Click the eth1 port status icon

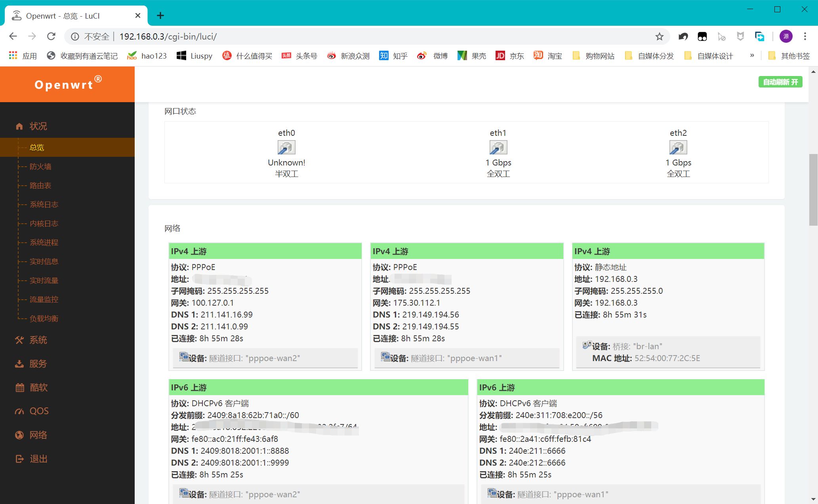point(498,148)
